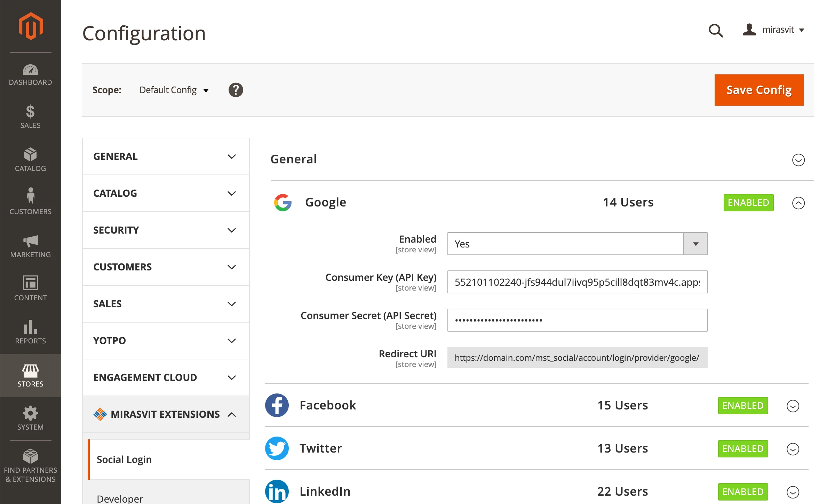This screenshot has width=835, height=504.
Task: Open the Default Config scope dropdown
Action: [174, 90]
